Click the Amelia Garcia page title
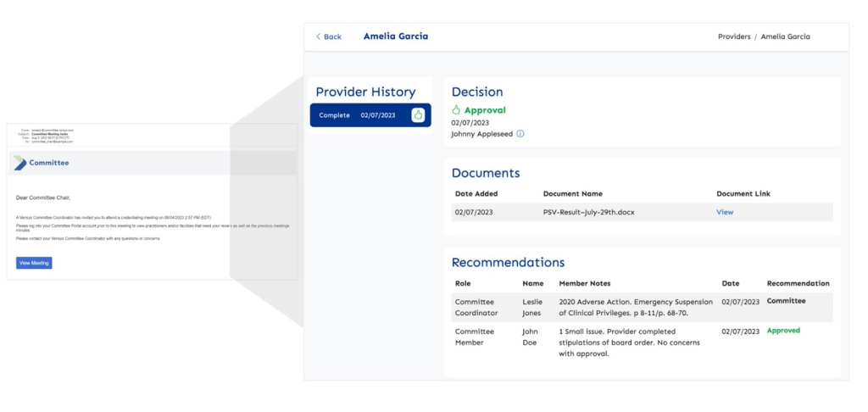The image size is (868, 412). 396,36
